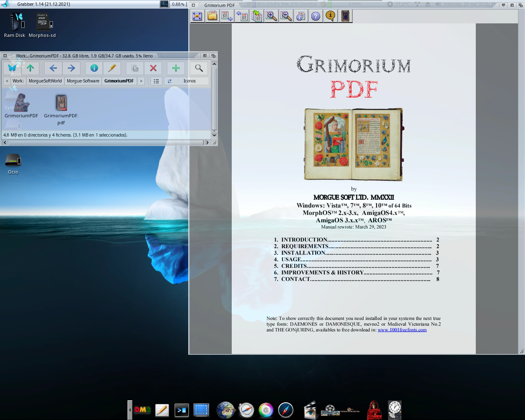The height and width of the screenshot is (420, 525).
Task: Go to next PDF page
Action: click(227, 16)
